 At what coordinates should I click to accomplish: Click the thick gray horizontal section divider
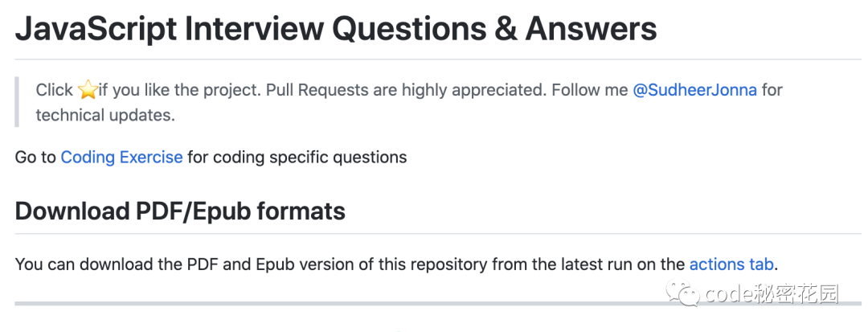tap(438, 303)
